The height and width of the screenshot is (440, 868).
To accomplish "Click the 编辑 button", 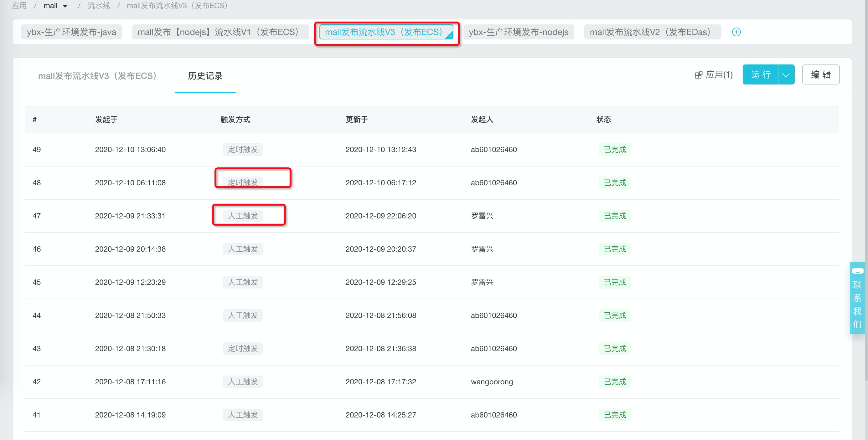I will [x=821, y=75].
